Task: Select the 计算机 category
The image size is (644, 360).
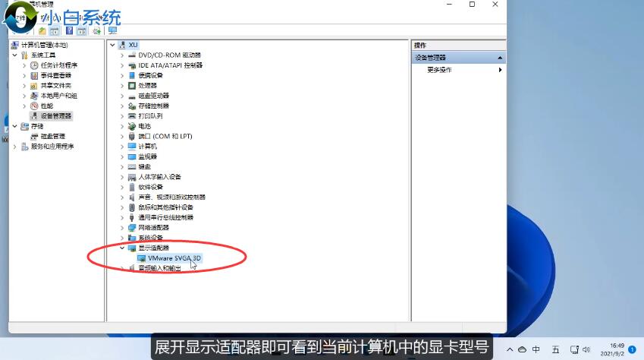Action: (x=147, y=147)
